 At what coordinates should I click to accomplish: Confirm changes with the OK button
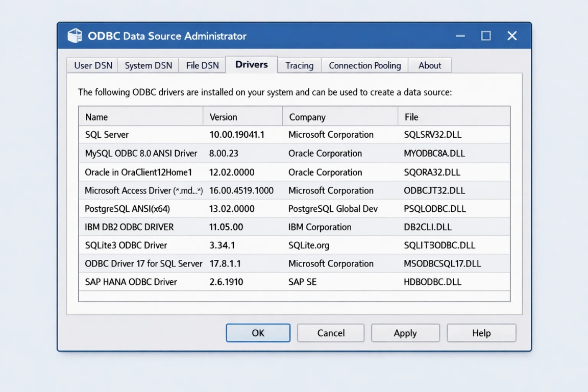pyautogui.click(x=258, y=333)
